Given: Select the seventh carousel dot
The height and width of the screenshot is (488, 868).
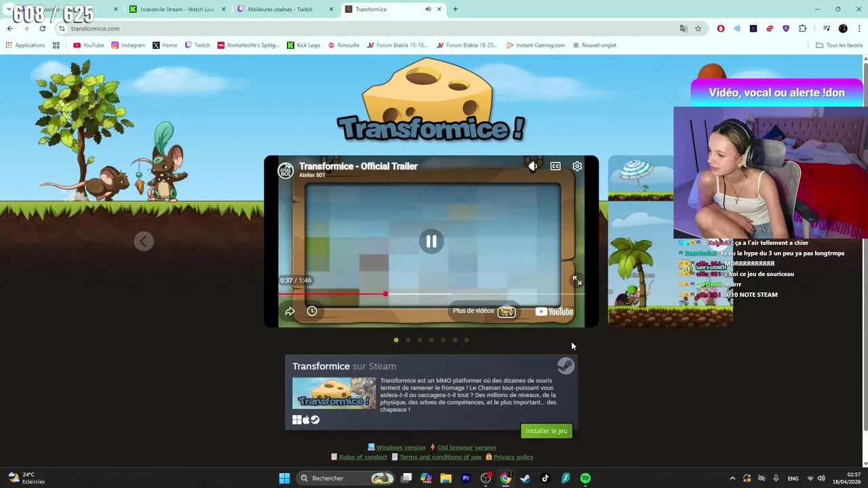Looking at the screenshot, I should coord(467,340).
